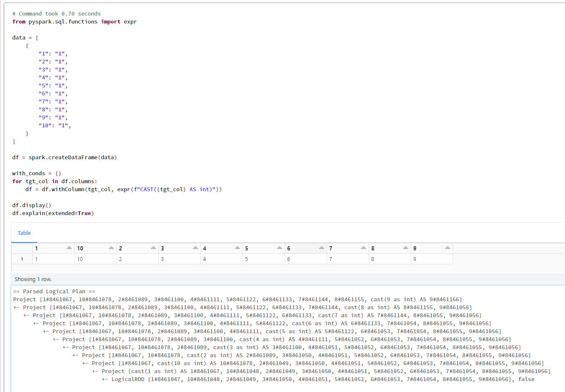Toggle sort order on the "2" header

tap(120, 248)
